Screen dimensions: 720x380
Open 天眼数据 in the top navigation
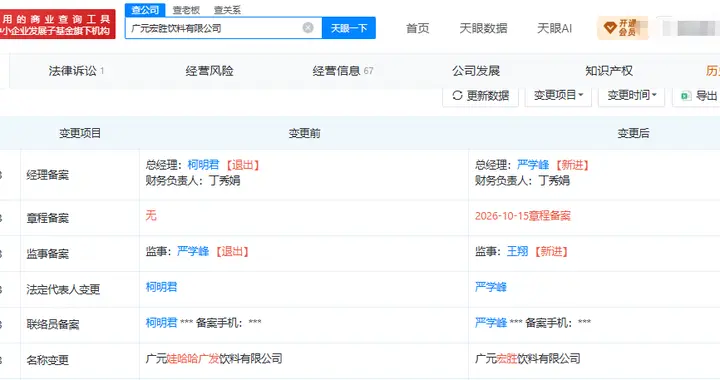(483, 28)
